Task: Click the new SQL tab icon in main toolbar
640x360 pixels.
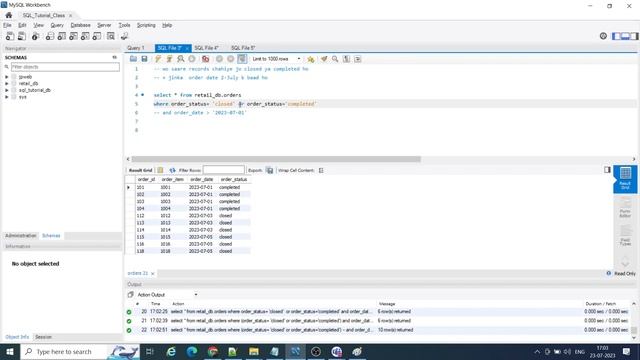Action: (10, 36)
